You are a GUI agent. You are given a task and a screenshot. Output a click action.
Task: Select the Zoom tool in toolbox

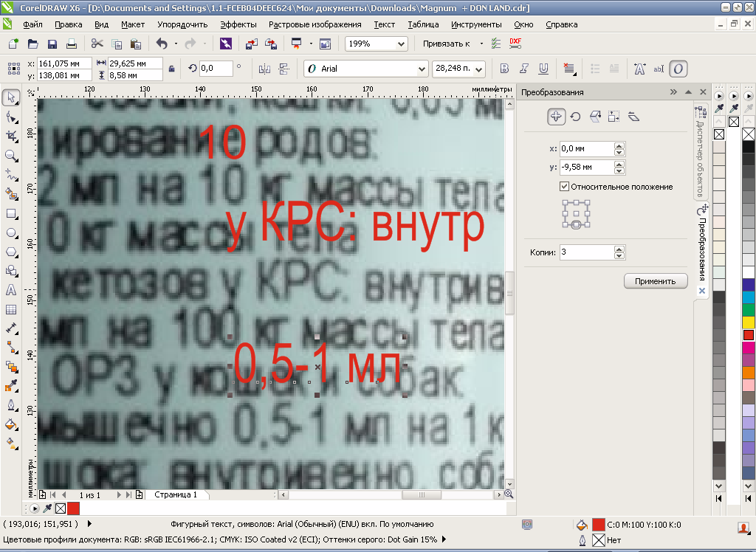[x=11, y=156]
